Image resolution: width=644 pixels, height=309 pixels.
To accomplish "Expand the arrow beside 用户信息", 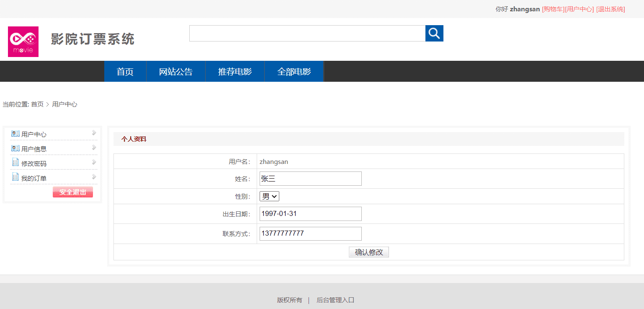I will tap(94, 148).
